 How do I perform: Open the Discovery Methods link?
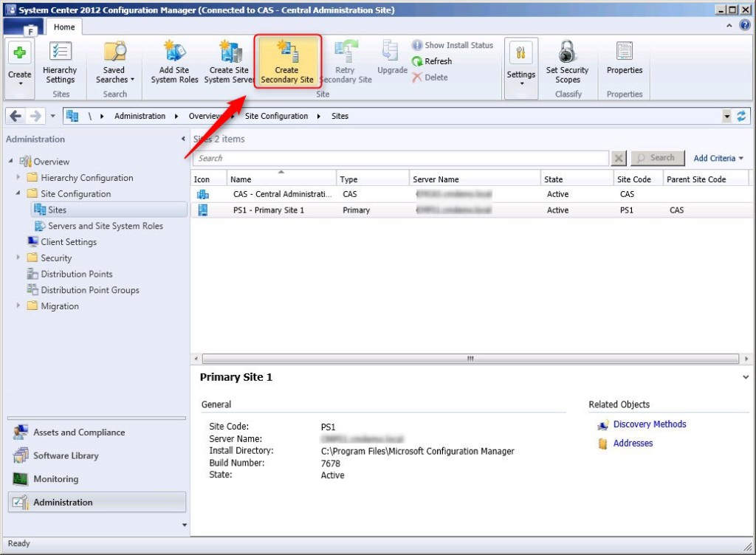coord(650,424)
